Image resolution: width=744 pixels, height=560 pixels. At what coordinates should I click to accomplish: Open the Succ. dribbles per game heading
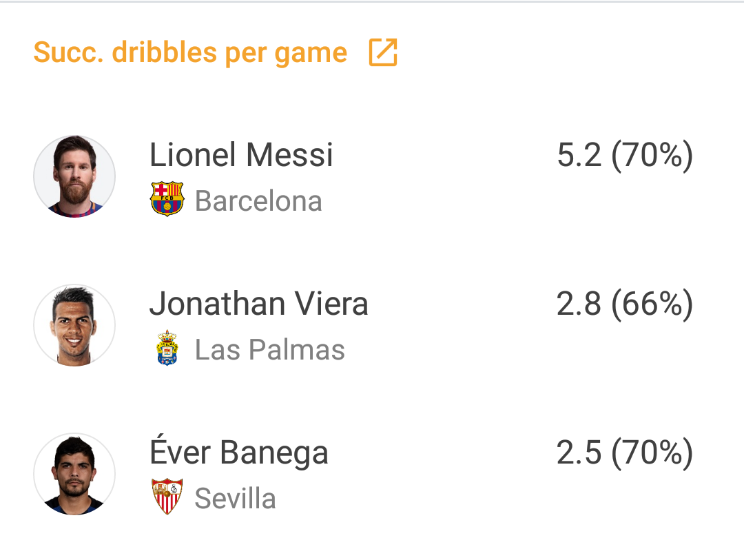[x=190, y=52]
